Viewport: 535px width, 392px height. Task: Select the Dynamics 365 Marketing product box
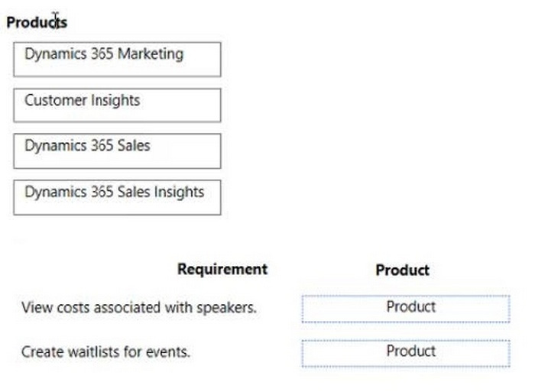117,59
